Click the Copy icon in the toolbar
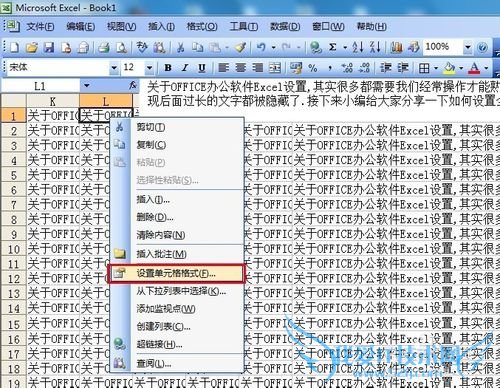 [198, 48]
